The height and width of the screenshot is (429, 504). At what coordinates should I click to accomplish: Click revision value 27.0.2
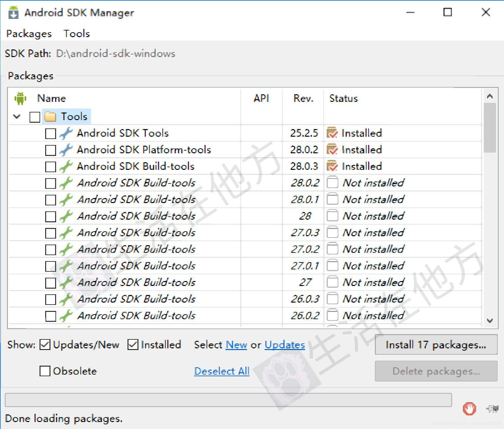point(305,249)
